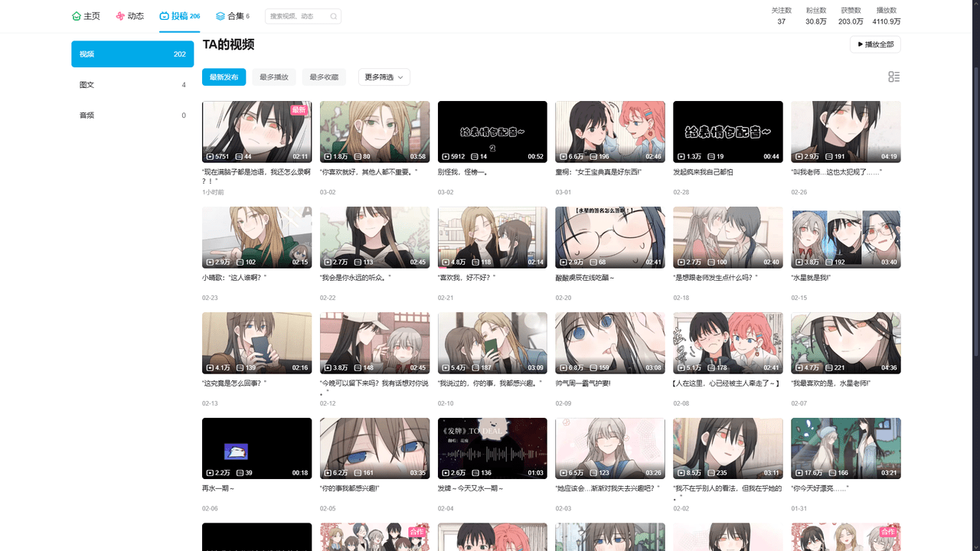Open title “叫我老师…这也太犯规了……”

[837, 172]
